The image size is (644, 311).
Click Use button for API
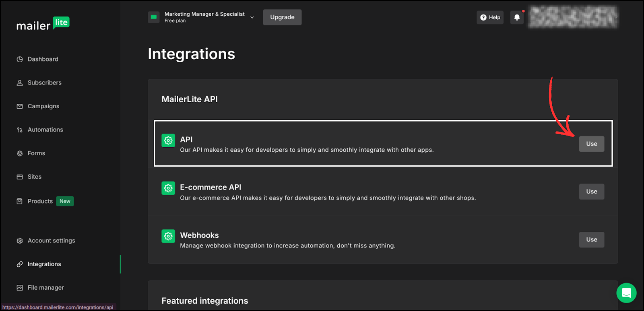click(x=592, y=144)
